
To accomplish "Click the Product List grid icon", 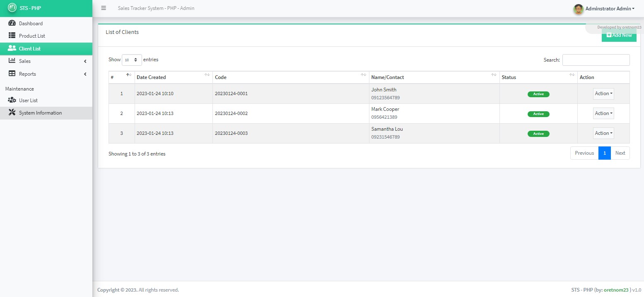I will pyautogui.click(x=12, y=36).
